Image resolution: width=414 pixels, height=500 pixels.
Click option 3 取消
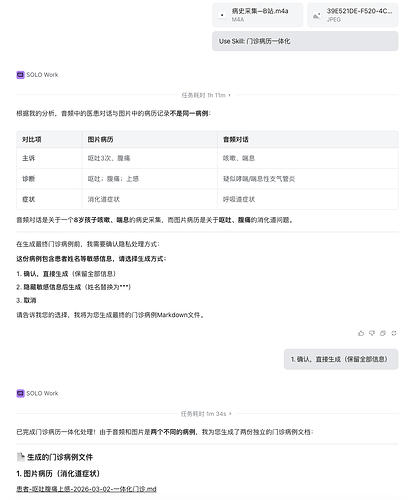coord(26,300)
